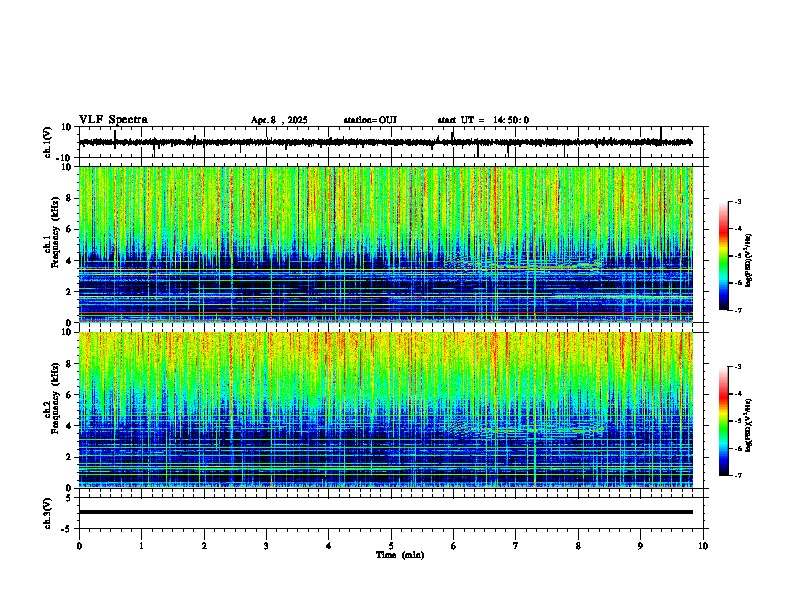792x612 pixels.
Task: Click time axis tick label '4'
Action: [329, 546]
